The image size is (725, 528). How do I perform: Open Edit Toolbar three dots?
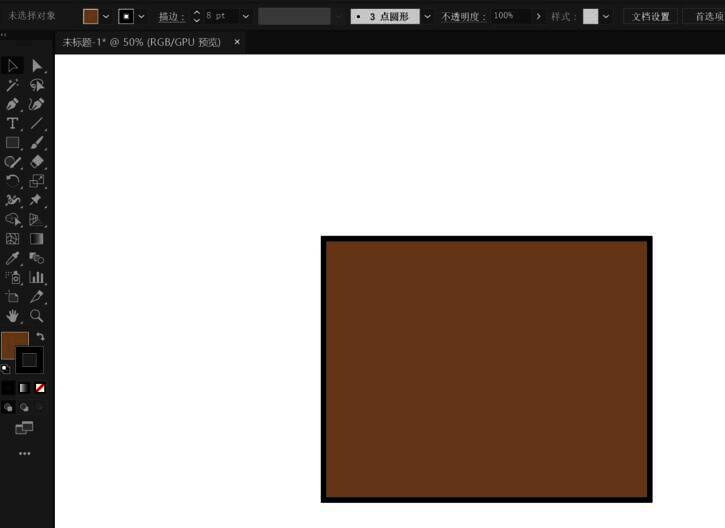tap(25, 454)
